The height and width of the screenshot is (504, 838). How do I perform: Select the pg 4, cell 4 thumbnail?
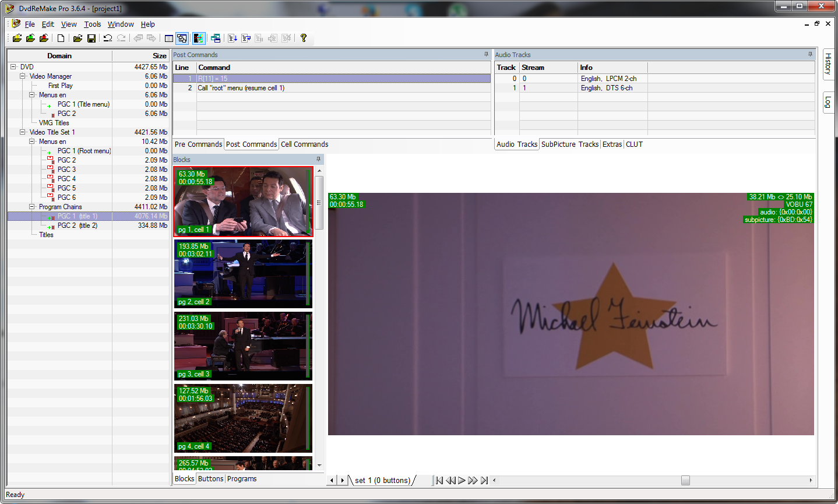point(243,418)
